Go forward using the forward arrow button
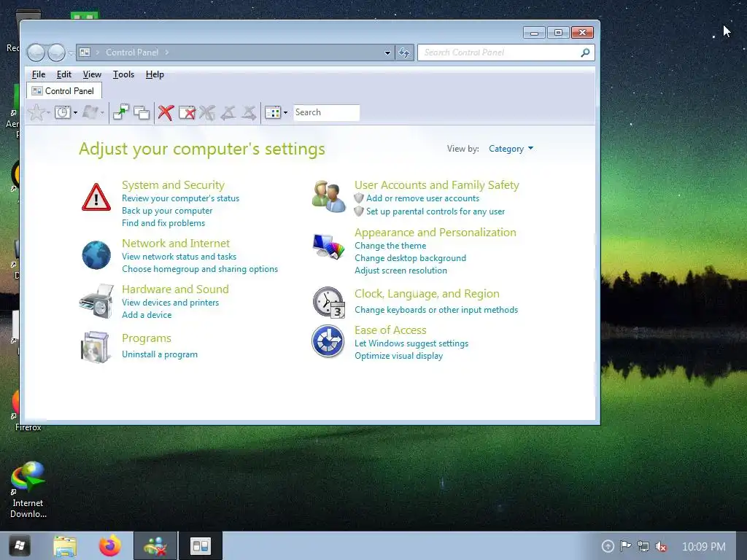The width and height of the screenshot is (747, 560). (57, 52)
